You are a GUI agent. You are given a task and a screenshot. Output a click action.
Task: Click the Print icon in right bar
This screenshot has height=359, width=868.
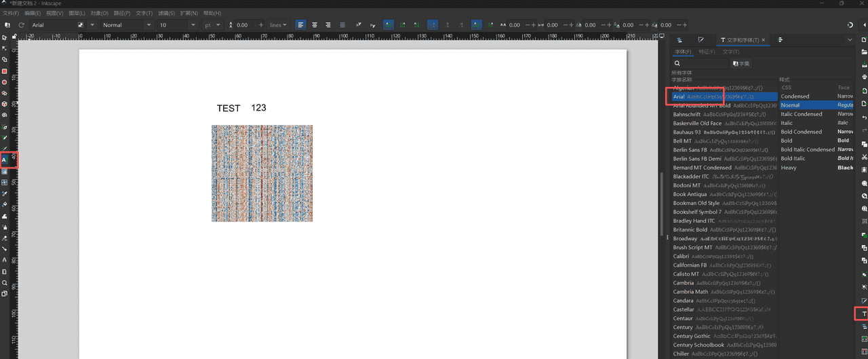coord(864,77)
